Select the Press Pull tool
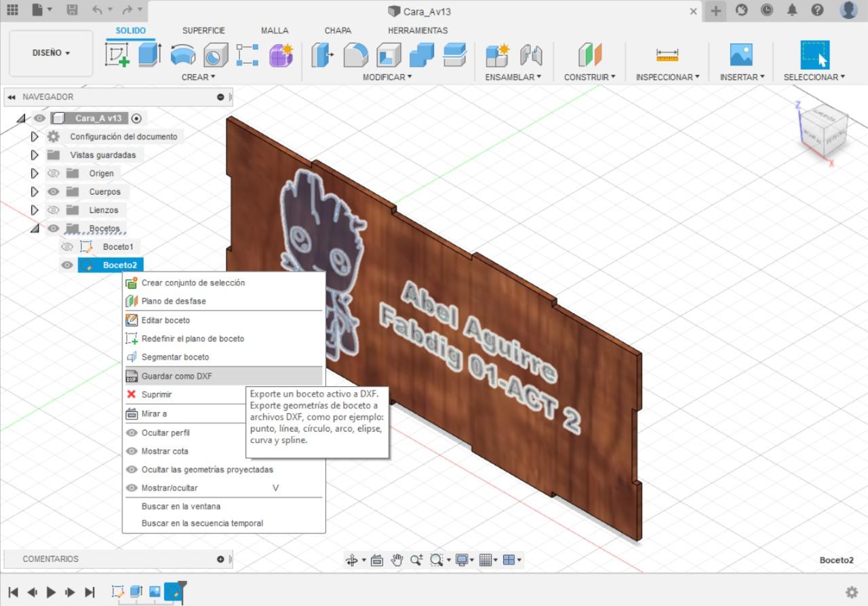The width and height of the screenshot is (868, 606). [323, 55]
